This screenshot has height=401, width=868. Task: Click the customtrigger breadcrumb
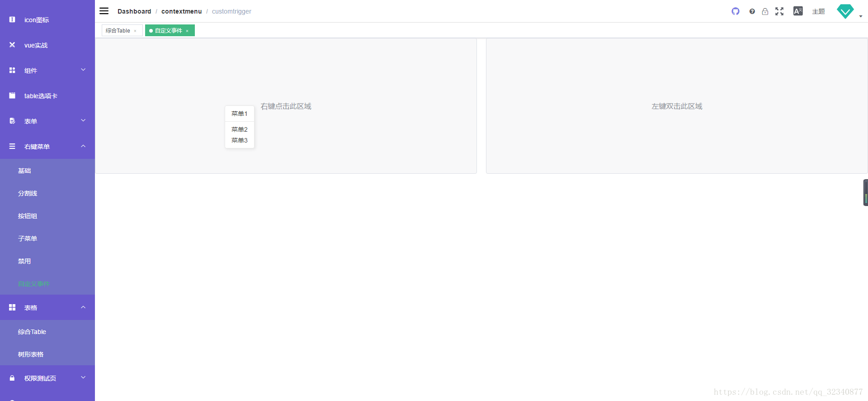click(231, 11)
